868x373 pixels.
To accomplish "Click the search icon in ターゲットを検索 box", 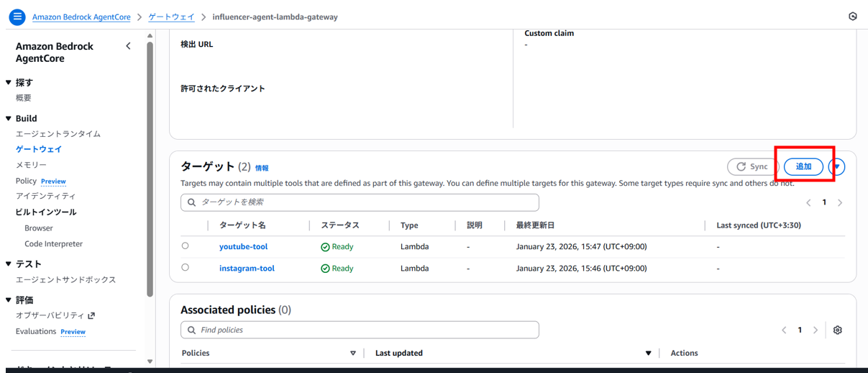I will pos(191,202).
